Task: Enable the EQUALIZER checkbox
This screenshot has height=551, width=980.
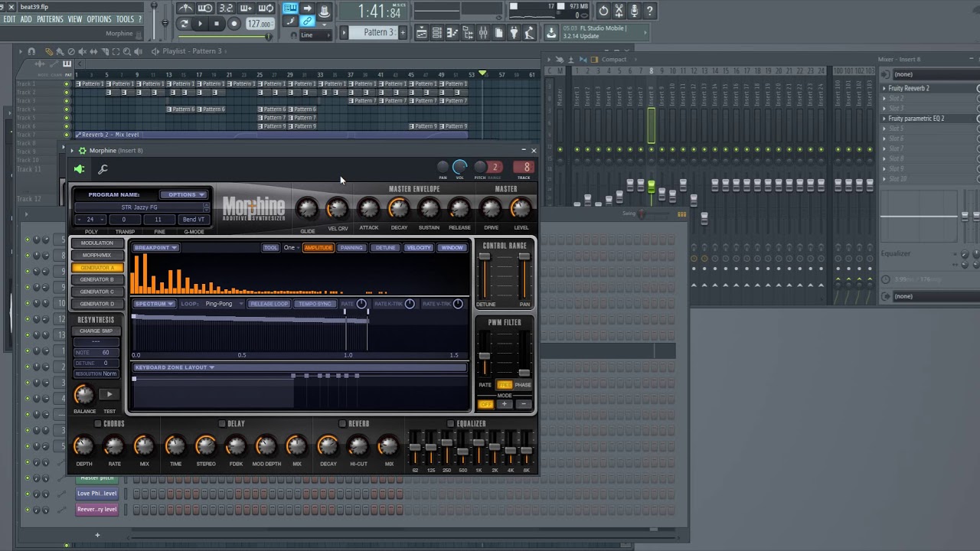Action: (x=450, y=424)
